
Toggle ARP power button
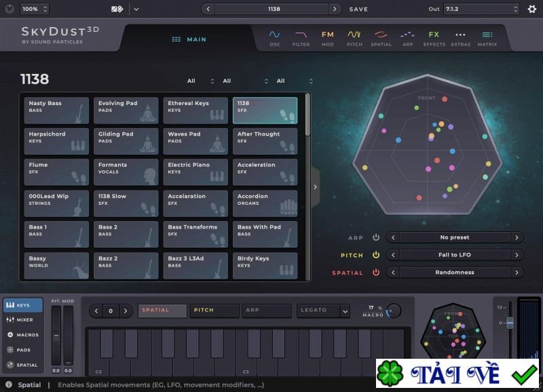pos(376,237)
